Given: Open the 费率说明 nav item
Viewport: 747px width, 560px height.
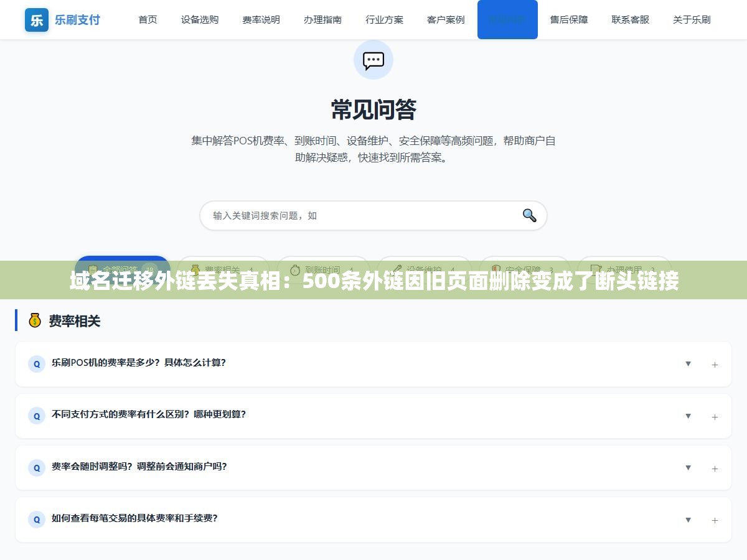Looking at the screenshot, I should [x=261, y=20].
